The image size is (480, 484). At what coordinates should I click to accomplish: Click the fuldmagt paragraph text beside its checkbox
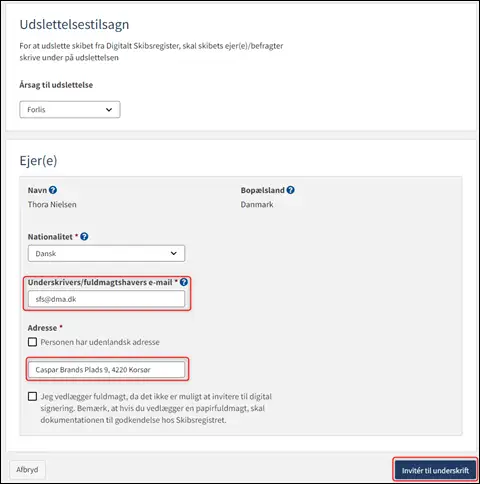click(156, 408)
